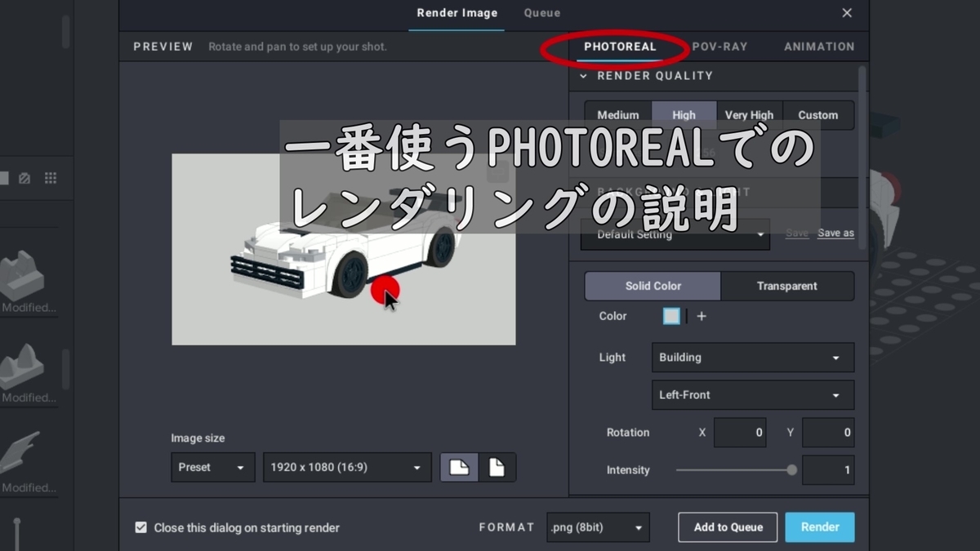
Task: Close the Render Image dialog
Action: [847, 13]
